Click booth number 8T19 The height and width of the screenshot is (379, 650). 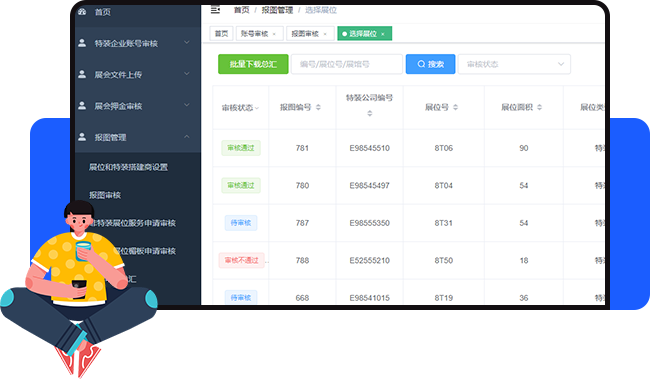coord(444,298)
